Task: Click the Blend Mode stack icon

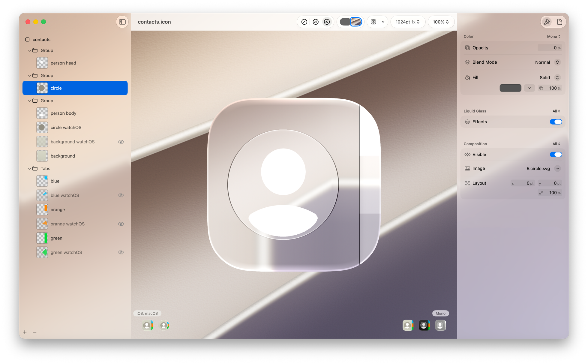Action: click(467, 62)
